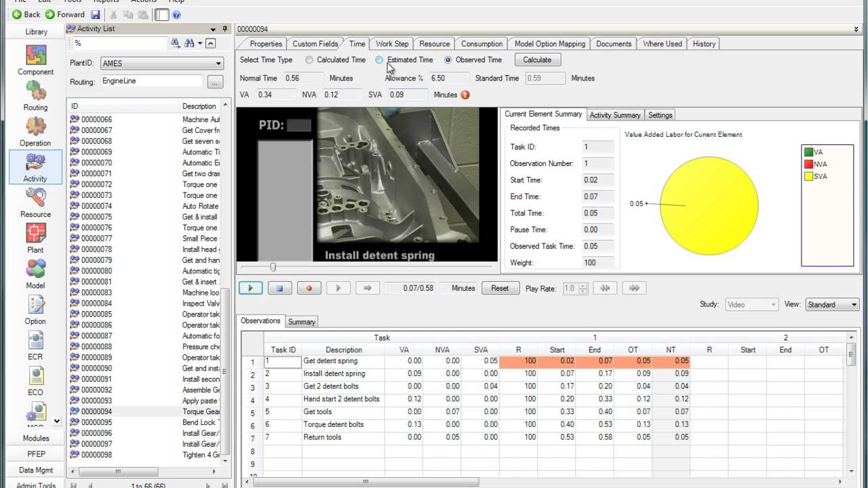
Task: Click the Allowance % input field
Action: click(x=448, y=78)
